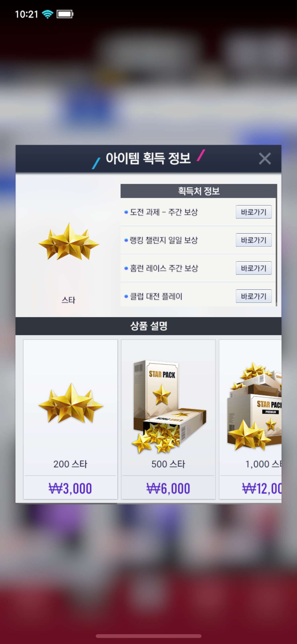Select the 랭킹 챌린지 일일 보상 entry
The image size is (297, 644).
(163, 240)
